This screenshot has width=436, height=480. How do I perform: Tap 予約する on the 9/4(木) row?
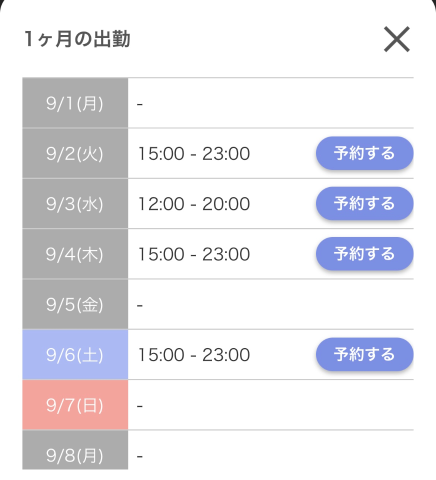pyautogui.click(x=365, y=254)
